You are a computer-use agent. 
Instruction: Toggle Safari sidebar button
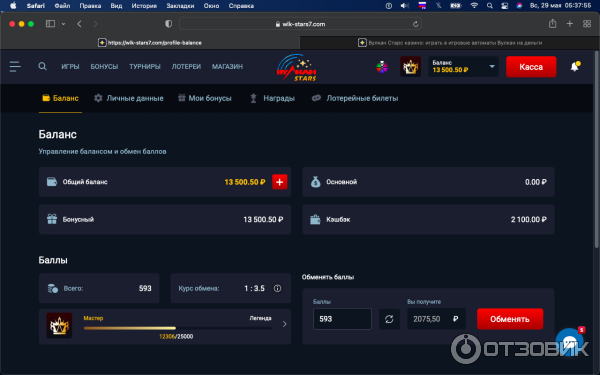click(x=51, y=24)
